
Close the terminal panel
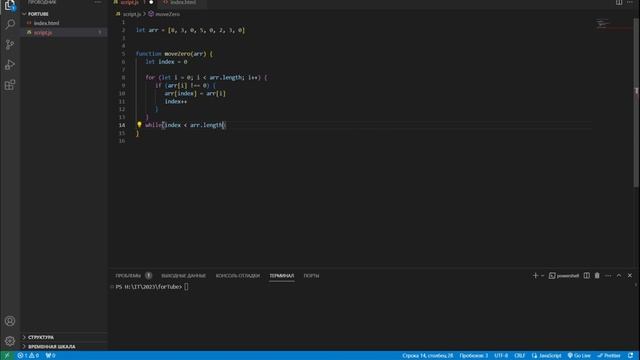coord(630,276)
